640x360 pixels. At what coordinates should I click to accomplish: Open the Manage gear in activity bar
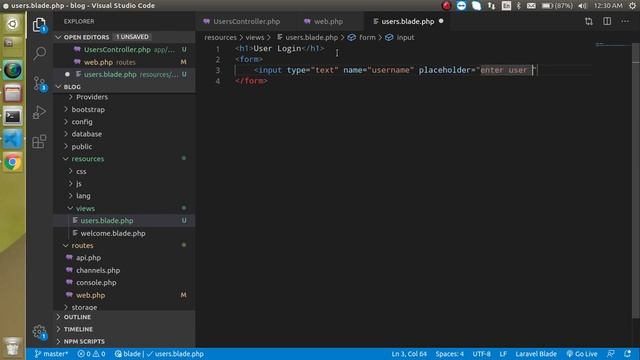pos(39,331)
